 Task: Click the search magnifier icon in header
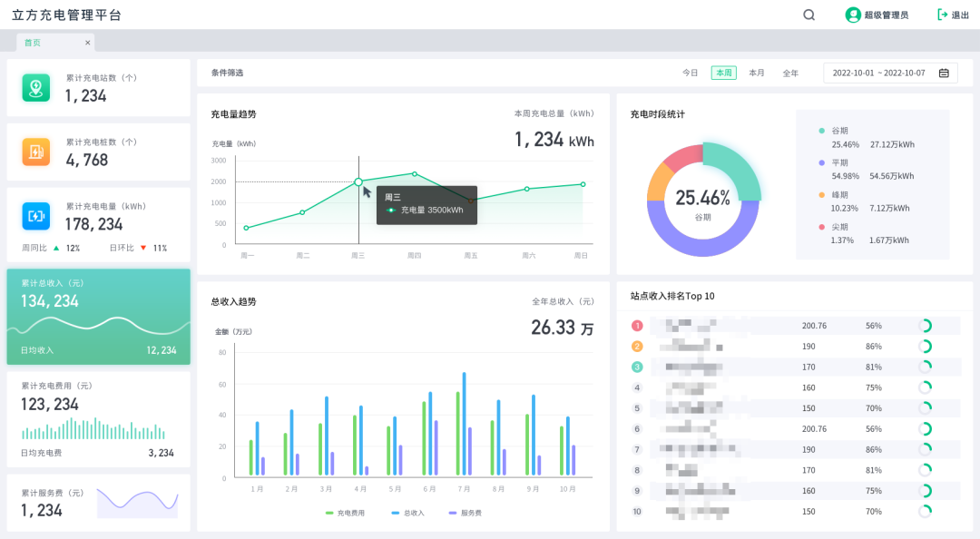pos(808,15)
